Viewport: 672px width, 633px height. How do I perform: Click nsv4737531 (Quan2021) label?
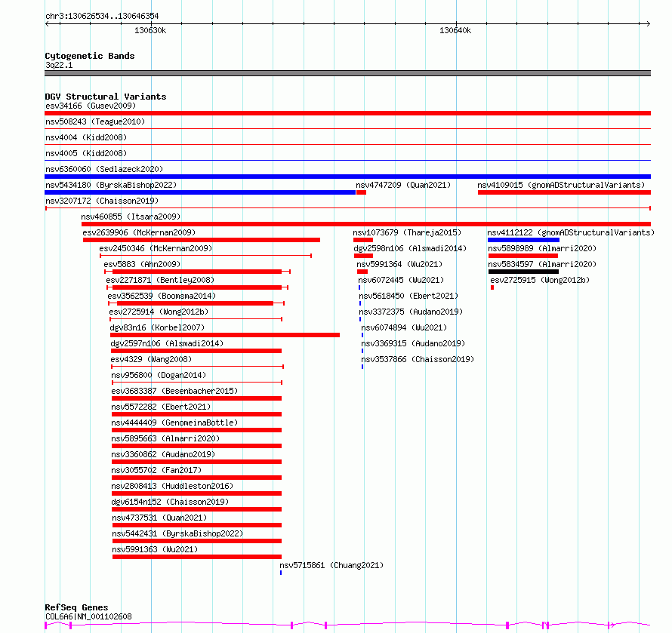pyautogui.click(x=159, y=518)
